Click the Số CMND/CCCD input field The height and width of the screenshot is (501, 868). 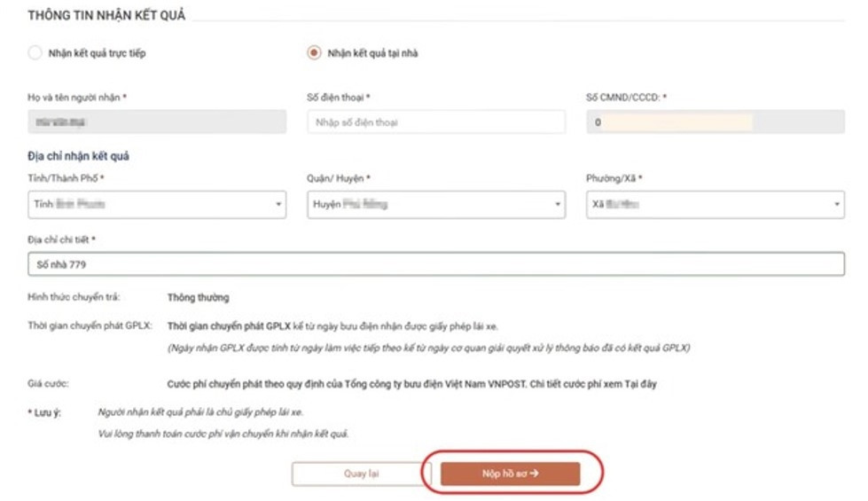[715, 122]
